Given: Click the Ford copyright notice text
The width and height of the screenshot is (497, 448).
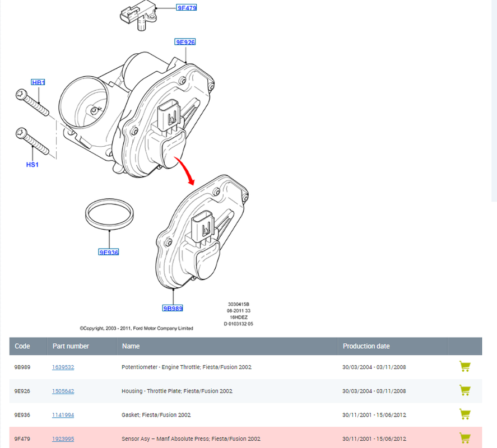Looking at the screenshot, I should point(136,328).
